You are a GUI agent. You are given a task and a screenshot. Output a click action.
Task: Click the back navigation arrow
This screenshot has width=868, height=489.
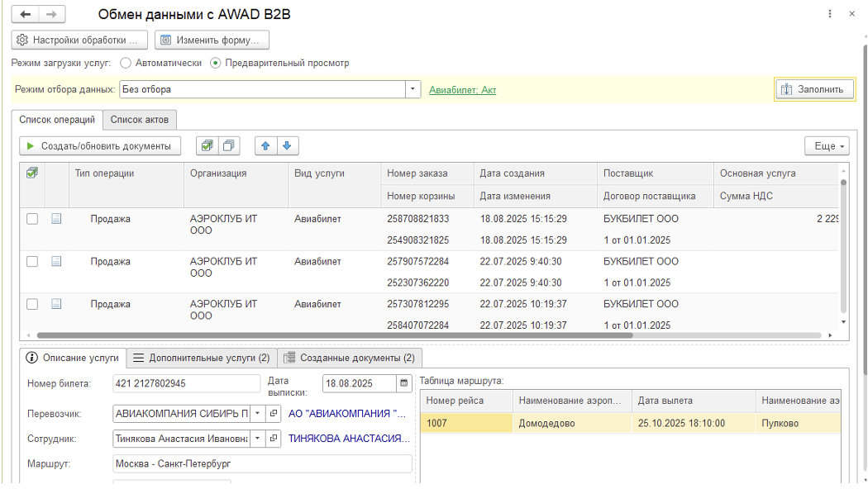pos(25,15)
